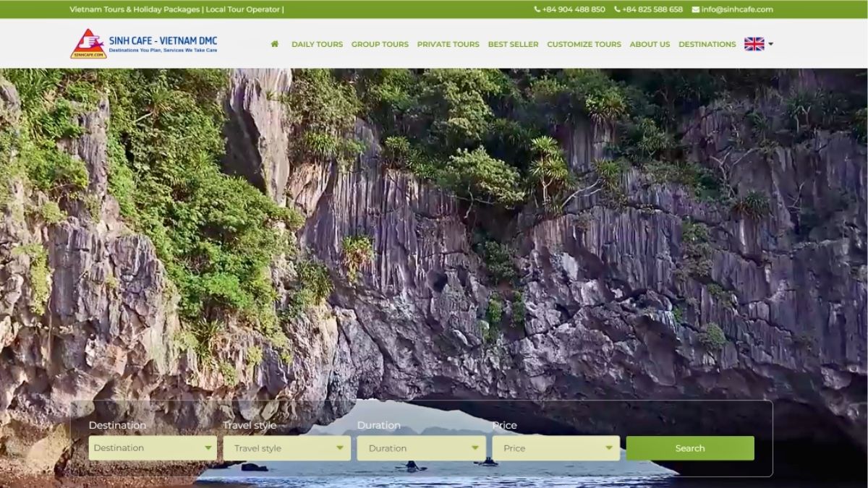Image resolution: width=868 pixels, height=488 pixels.
Task: Go to Group Tours menu item
Action: click(380, 44)
